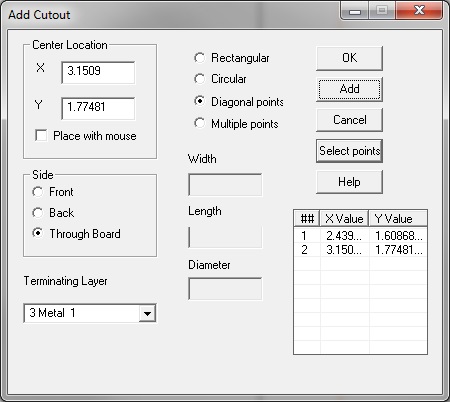This screenshot has height=402, width=450.
Task: Click the Y center location field
Action: (x=98, y=108)
